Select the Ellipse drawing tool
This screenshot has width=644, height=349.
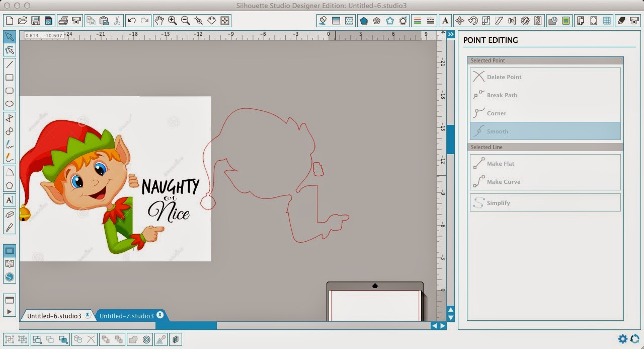[9, 104]
